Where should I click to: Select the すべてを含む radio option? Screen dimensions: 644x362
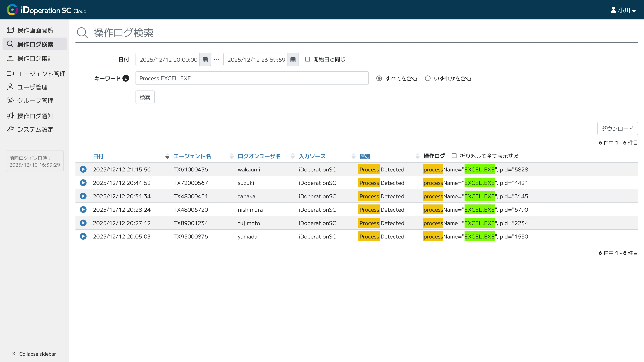[x=379, y=78]
